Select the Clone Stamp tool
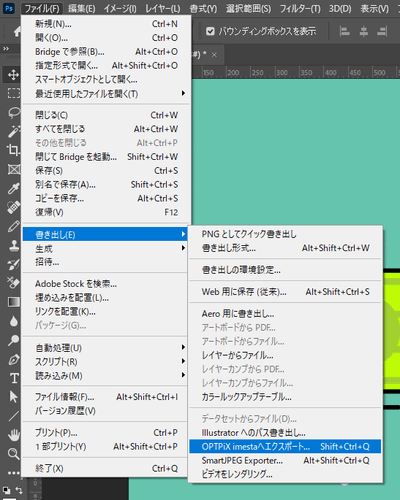 13,246
